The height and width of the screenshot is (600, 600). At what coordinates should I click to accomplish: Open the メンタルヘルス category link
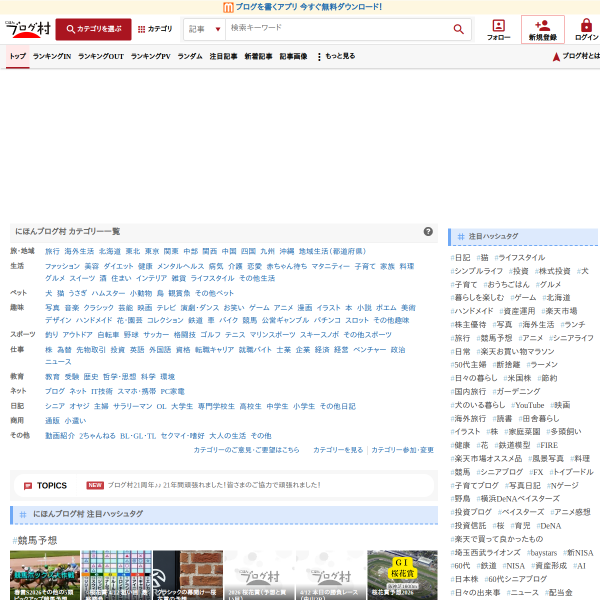pos(181,266)
